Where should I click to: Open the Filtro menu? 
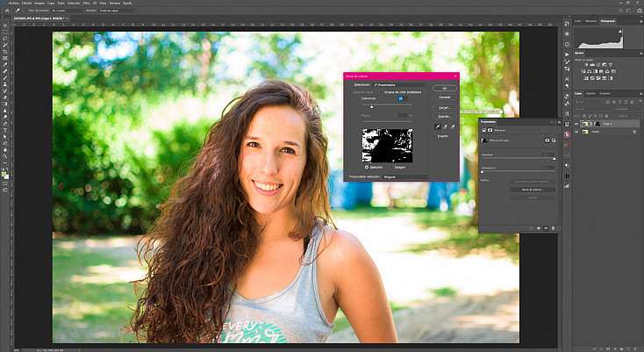tap(86, 3)
